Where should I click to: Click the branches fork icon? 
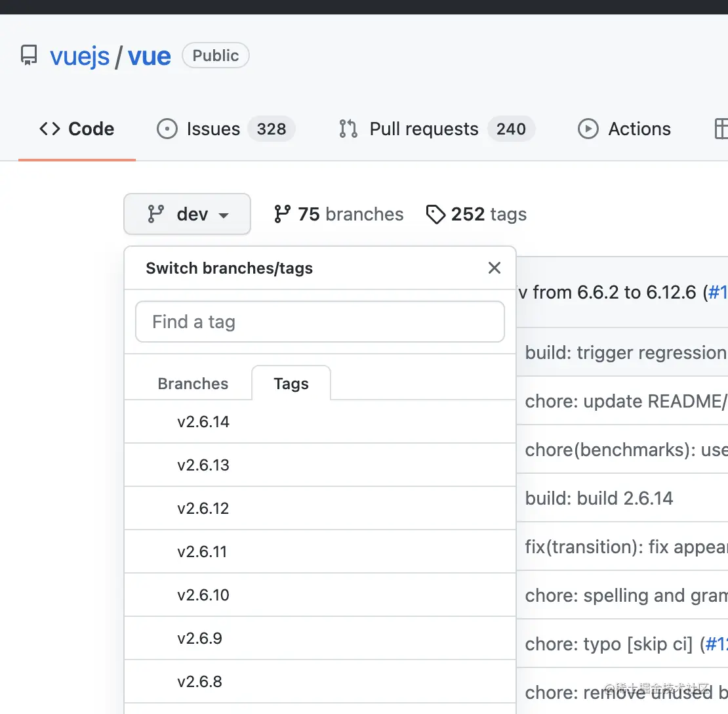click(x=282, y=214)
